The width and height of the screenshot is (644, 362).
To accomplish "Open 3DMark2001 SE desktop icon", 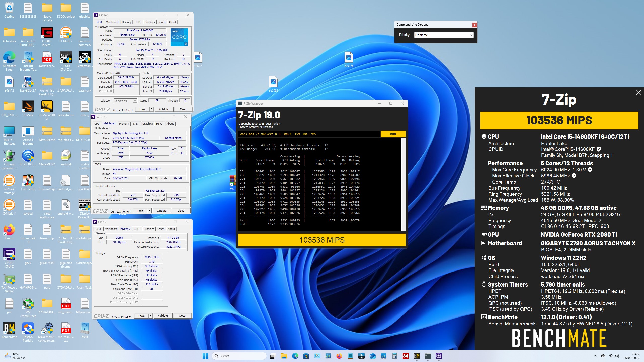I will [47, 110].
